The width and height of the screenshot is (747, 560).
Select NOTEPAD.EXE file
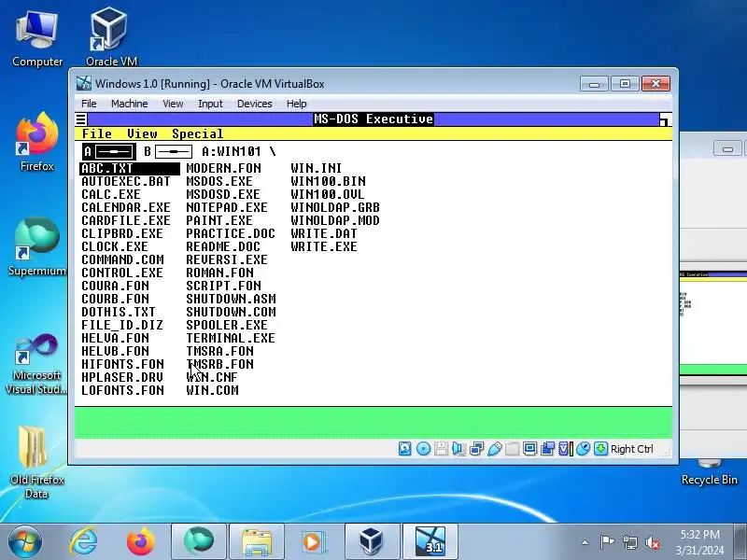tap(227, 207)
